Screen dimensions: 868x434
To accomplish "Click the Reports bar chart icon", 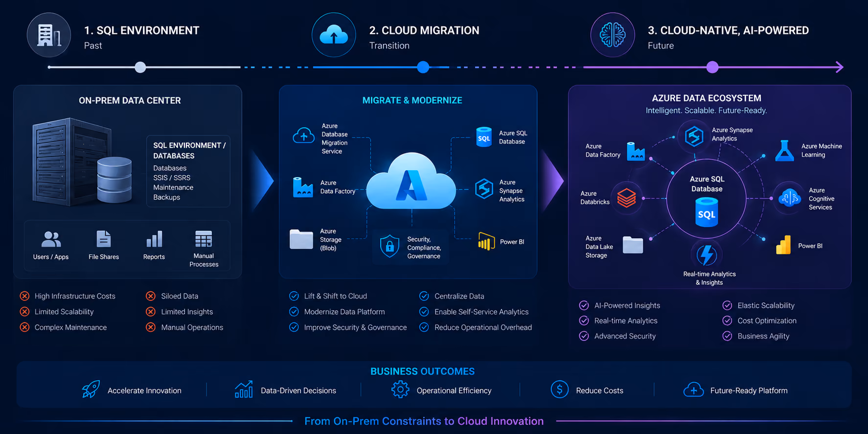I will click(154, 239).
